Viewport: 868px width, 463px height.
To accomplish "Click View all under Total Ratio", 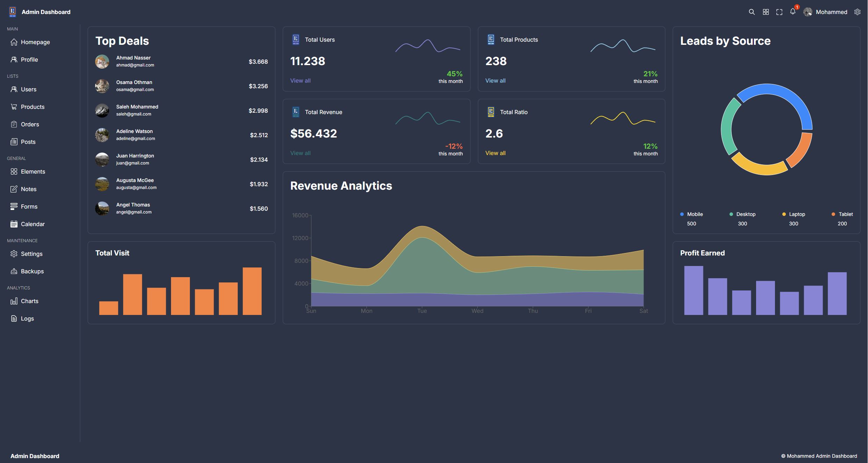I will click(495, 153).
